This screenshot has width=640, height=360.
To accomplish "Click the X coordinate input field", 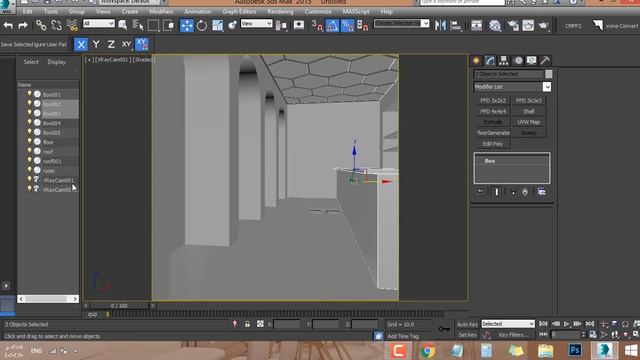I will (287, 324).
